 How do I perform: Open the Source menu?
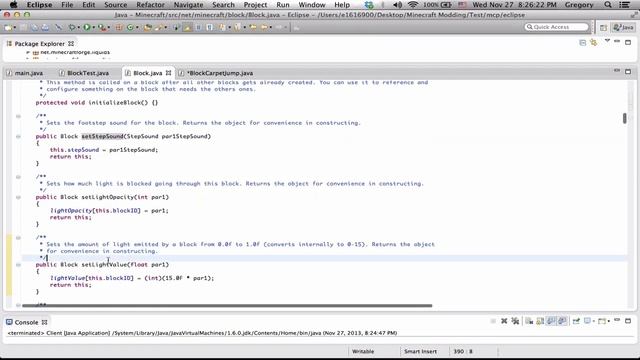tap(116, 5)
